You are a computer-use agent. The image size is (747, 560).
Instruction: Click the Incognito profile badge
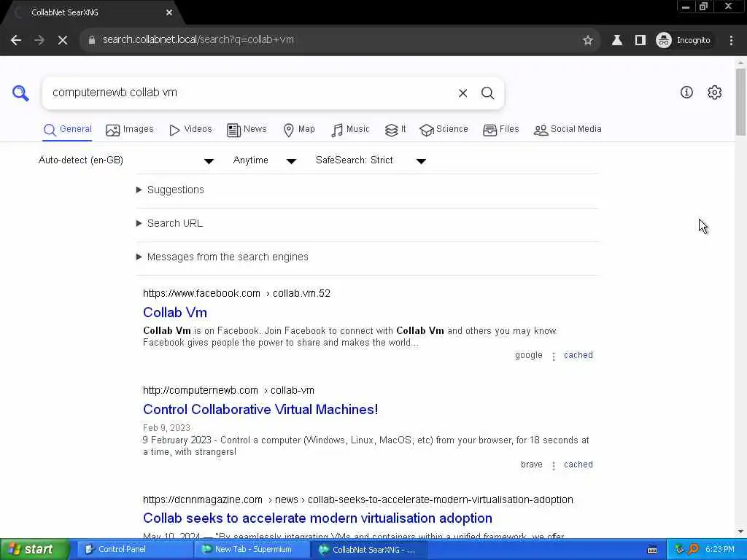pyautogui.click(x=684, y=40)
